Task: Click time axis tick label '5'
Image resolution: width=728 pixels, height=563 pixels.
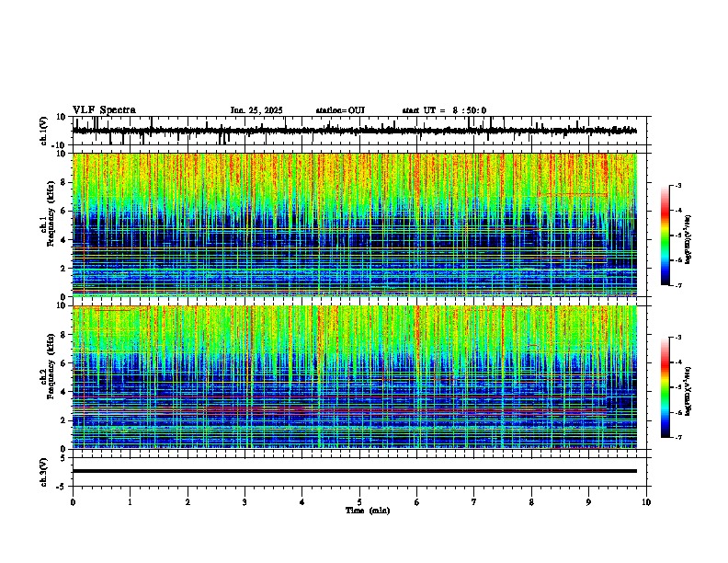Action: pyautogui.click(x=359, y=502)
